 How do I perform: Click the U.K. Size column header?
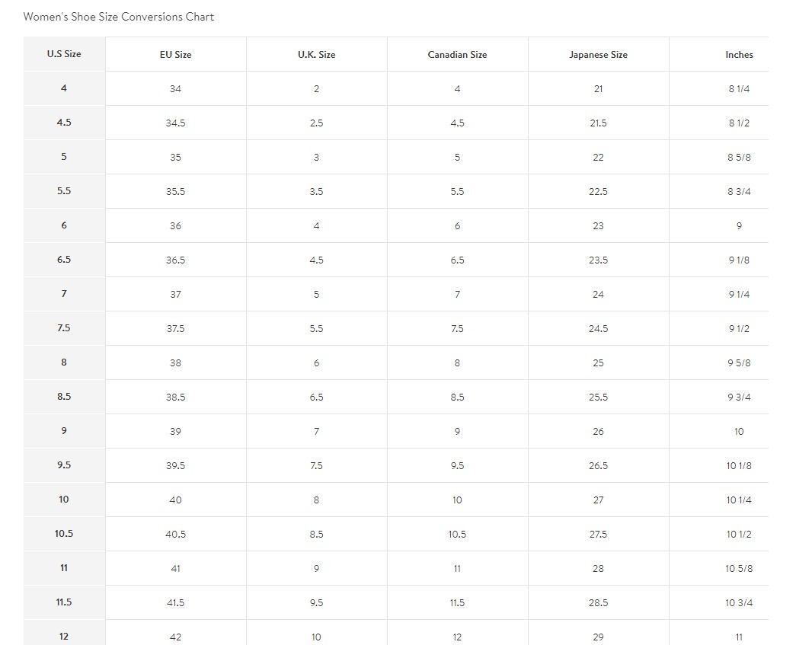point(316,55)
